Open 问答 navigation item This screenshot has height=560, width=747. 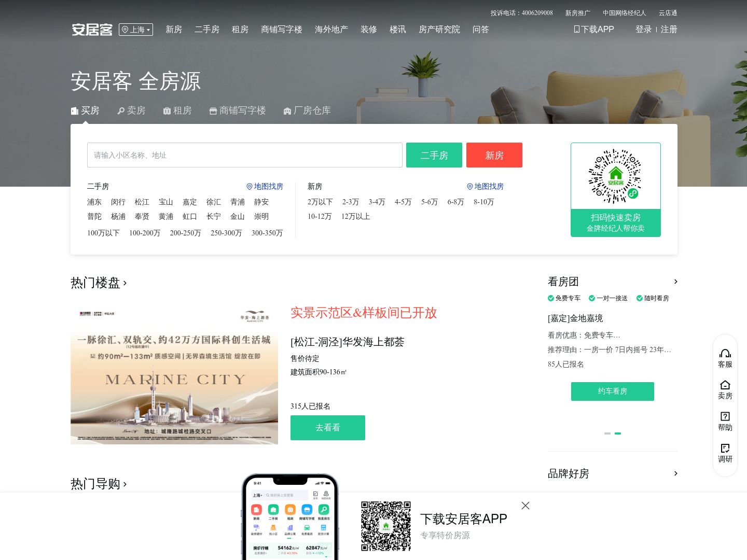point(481,30)
